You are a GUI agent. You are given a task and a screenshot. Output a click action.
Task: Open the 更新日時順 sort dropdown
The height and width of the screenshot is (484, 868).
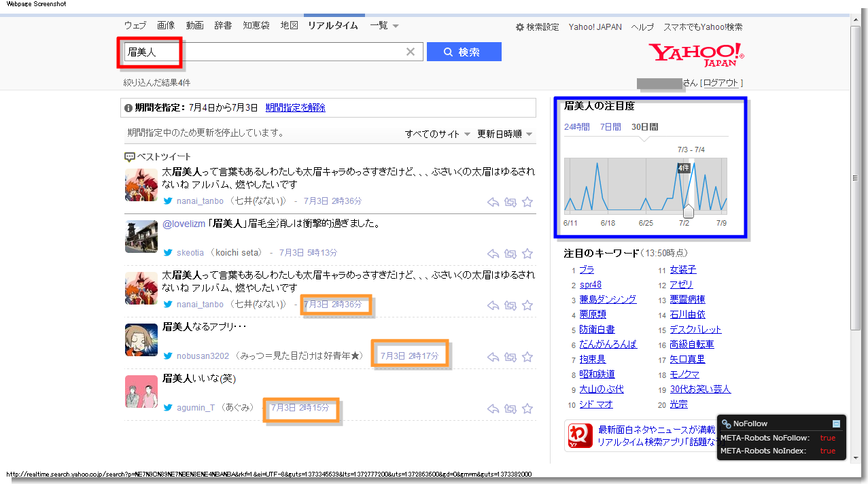(x=504, y=134)
